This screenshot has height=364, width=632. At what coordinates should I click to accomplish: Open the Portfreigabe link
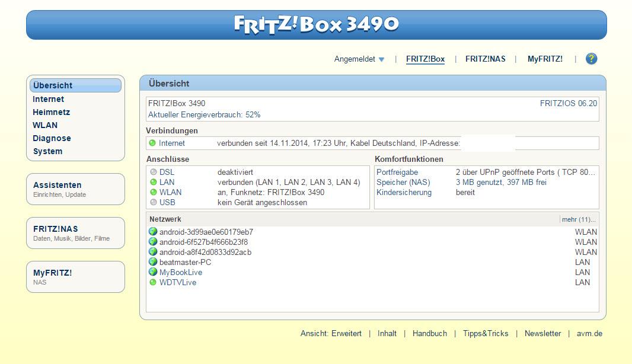tap(397, 172)
